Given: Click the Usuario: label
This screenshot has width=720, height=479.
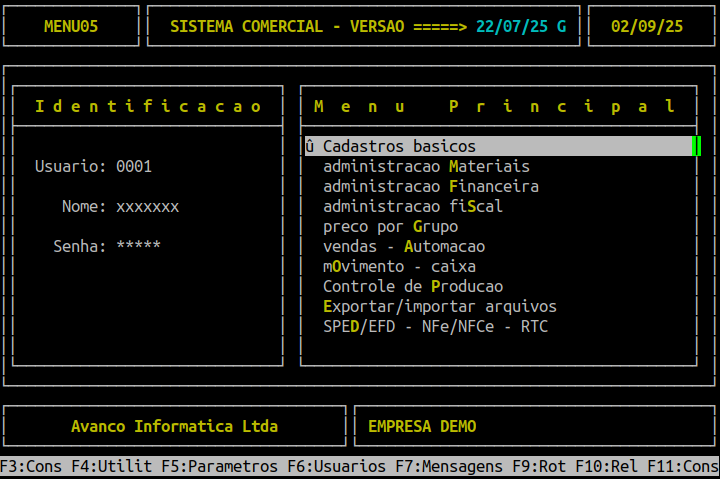Looking at the screenshot, I should coord(71,166).
